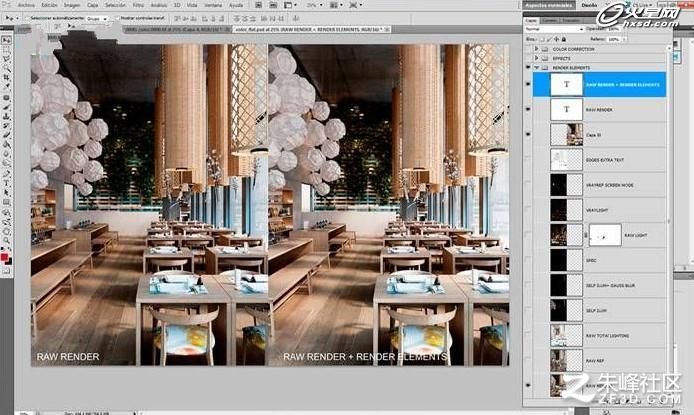This screenshot has height=415, width=694.
Task: Select the Blur tool
Action: 6,154
